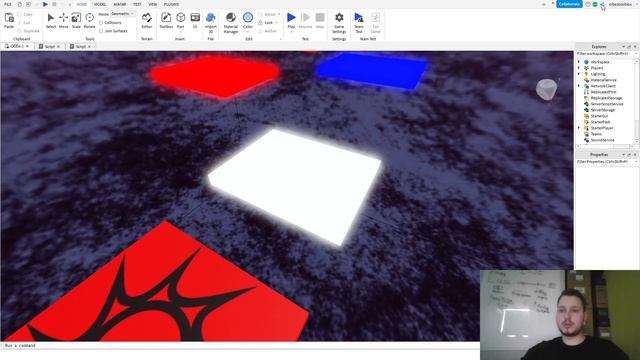Image resolution: width=640 pixels, height=360 pixels.
Task: Open the Mode Geometric dropdown
Action: click(123, 14)
